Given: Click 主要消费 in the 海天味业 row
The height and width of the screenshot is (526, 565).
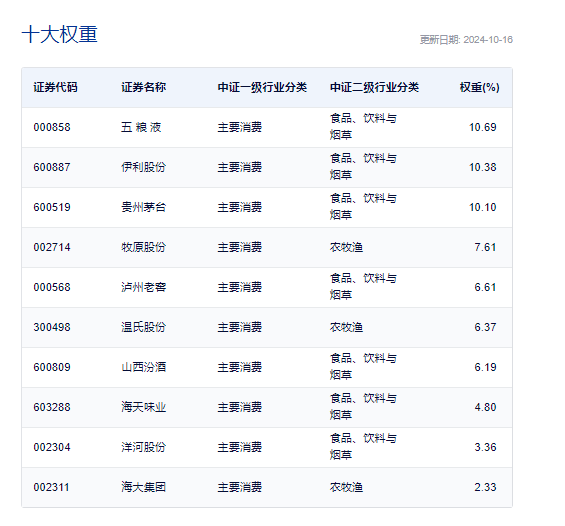Looking at the screenshot, I should (x=240, y=407).
